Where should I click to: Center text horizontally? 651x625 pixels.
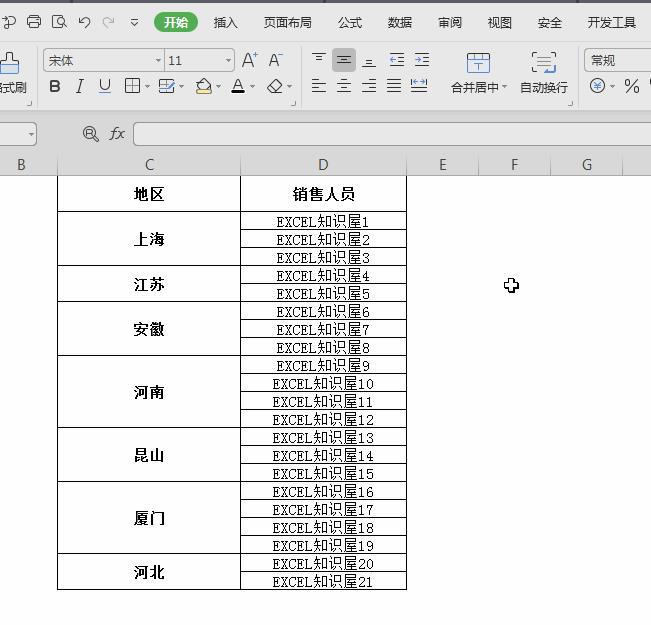point(344,86)
